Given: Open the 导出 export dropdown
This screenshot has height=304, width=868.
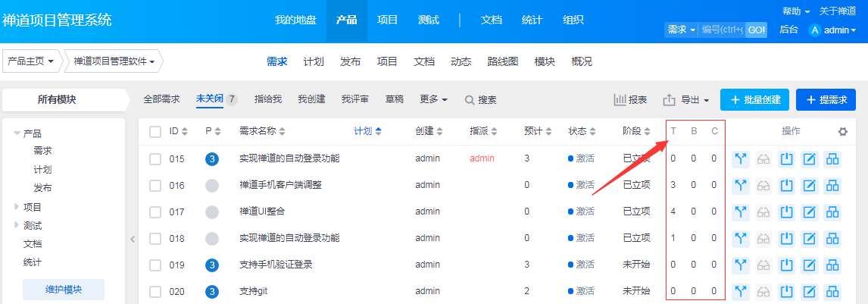Looking at the screenshot, I should (686, 99).
